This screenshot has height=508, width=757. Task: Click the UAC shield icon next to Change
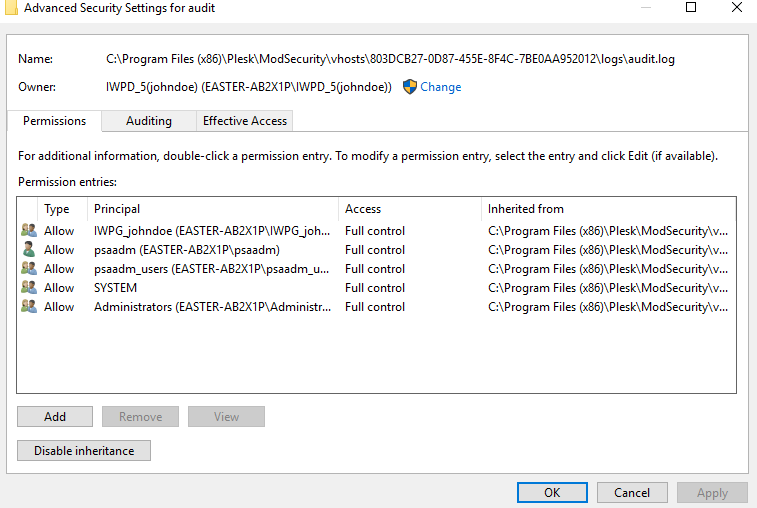[x=409, y=87]
